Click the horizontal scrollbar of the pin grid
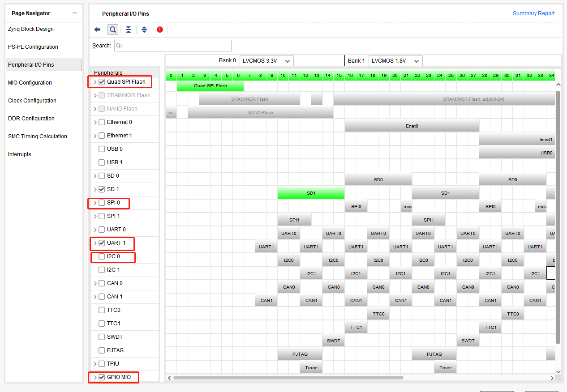The image size is (567, 392). pyautogui.click(x=288, y=378)
